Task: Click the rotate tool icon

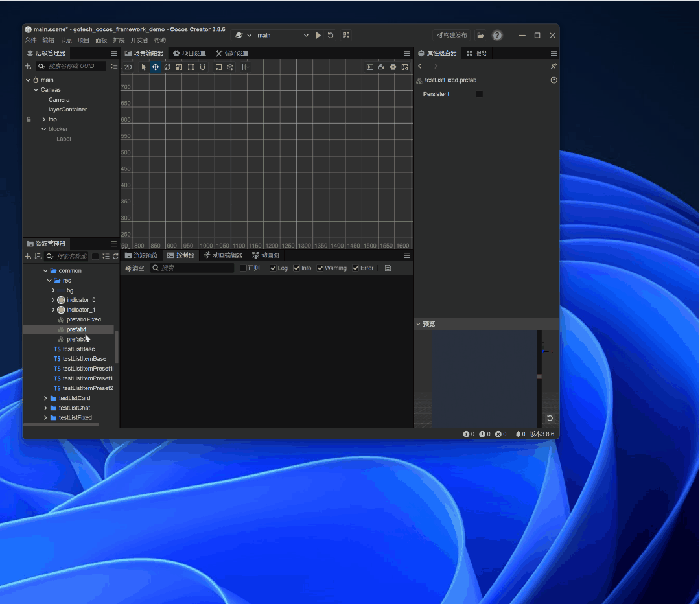Action: [167, 67]
